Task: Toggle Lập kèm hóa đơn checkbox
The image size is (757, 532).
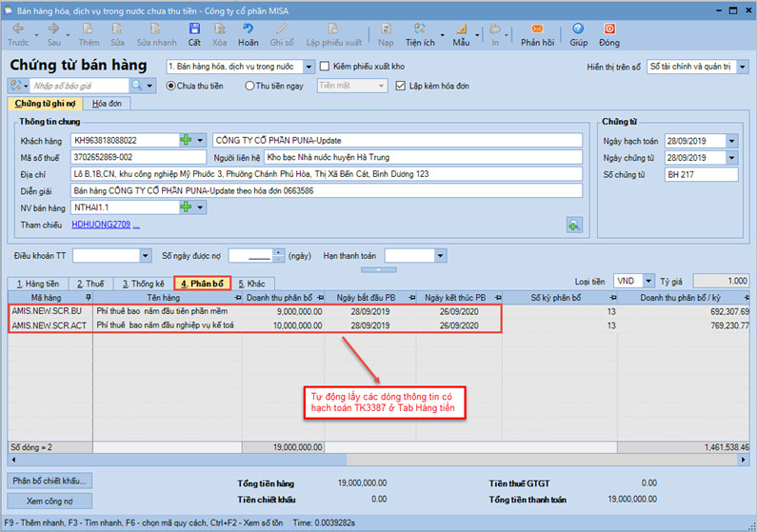Action: point(400,86)
